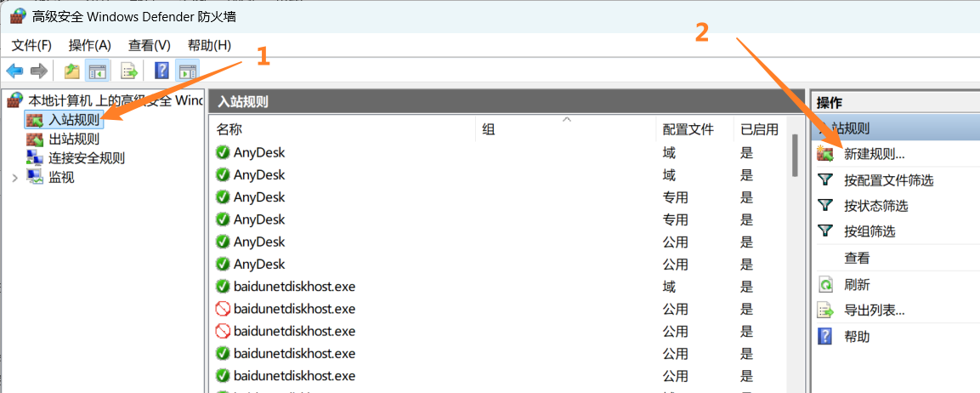The image size is (980, 393).
Task: Open Help via the blue question mark icon
Action: [161, 71]
